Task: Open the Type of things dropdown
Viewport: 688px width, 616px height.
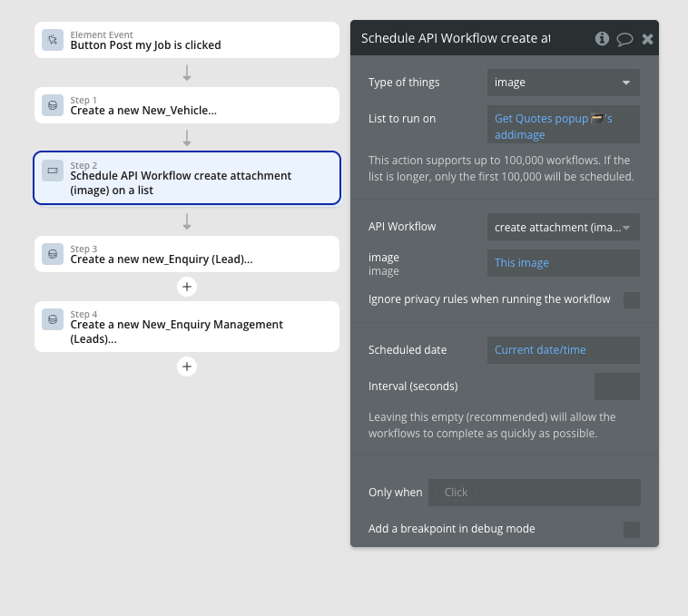Action: click(x=563, y=83)
